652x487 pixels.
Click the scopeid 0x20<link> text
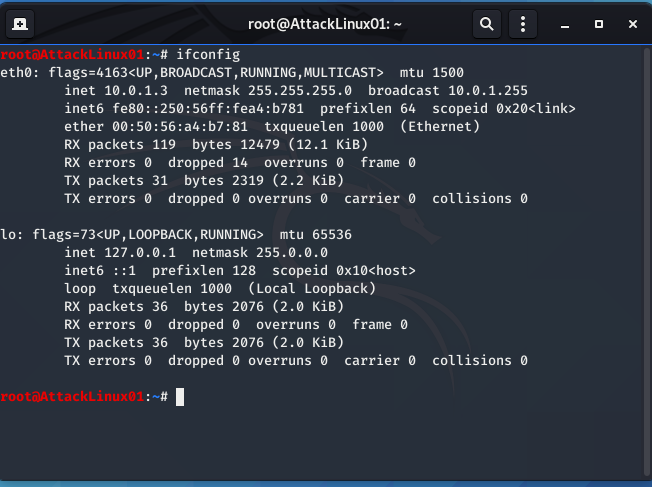(504, 109)
